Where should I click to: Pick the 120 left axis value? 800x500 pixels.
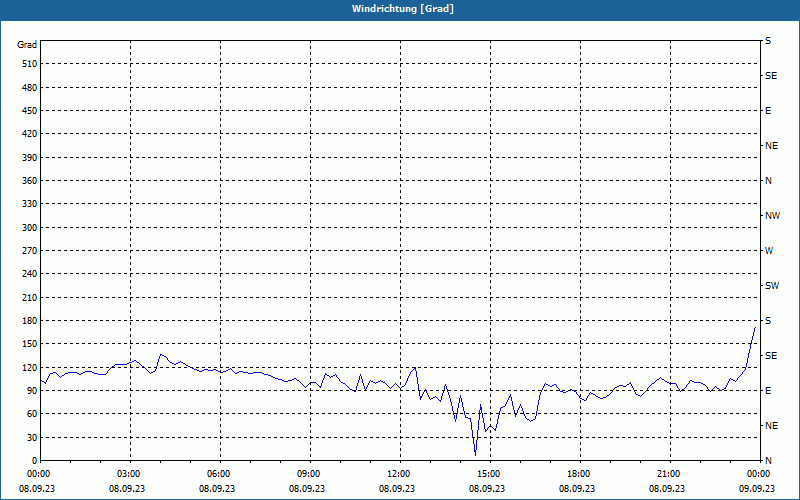point(30,367)
